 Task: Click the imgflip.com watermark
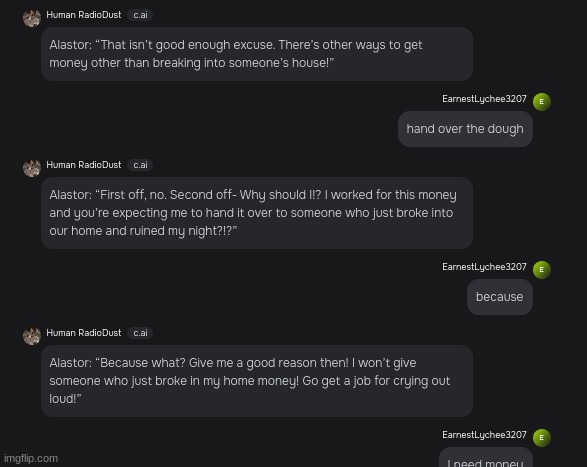tap(31, 458)
